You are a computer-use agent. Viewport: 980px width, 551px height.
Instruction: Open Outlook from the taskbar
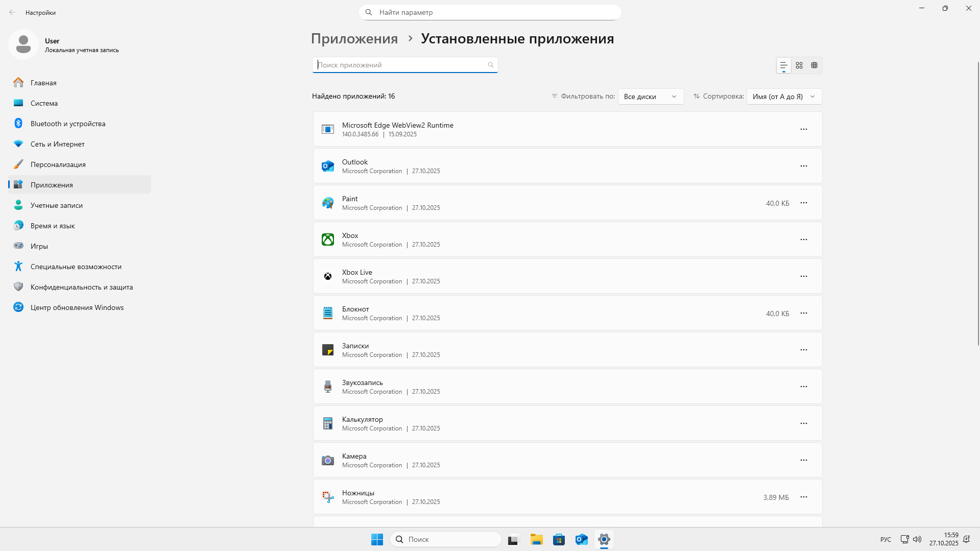[x=581, y=539]
